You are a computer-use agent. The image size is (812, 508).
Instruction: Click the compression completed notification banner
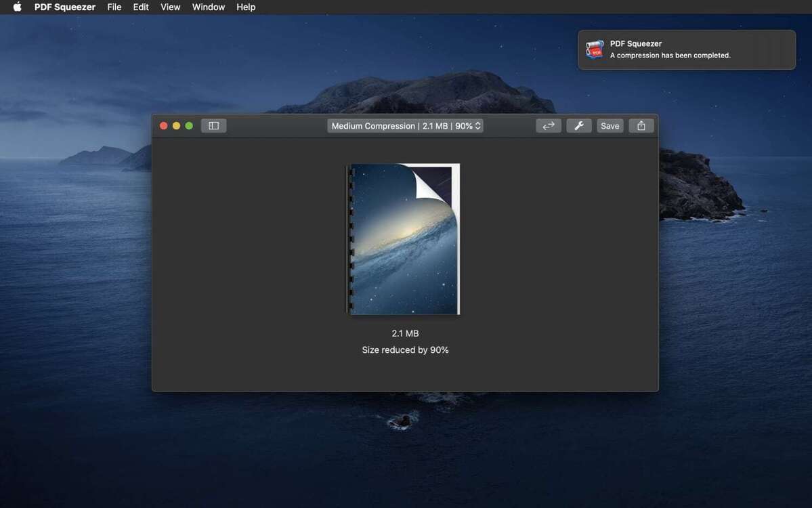point(687,49)
